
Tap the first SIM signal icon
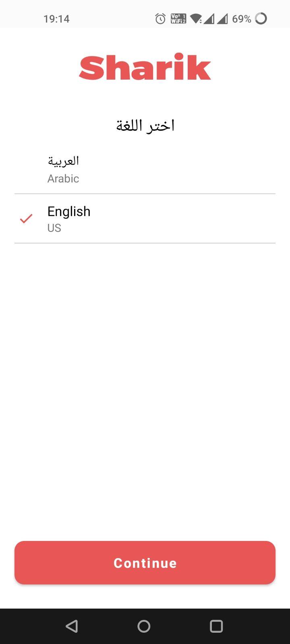pyautogui.click(x=209, y=19)
